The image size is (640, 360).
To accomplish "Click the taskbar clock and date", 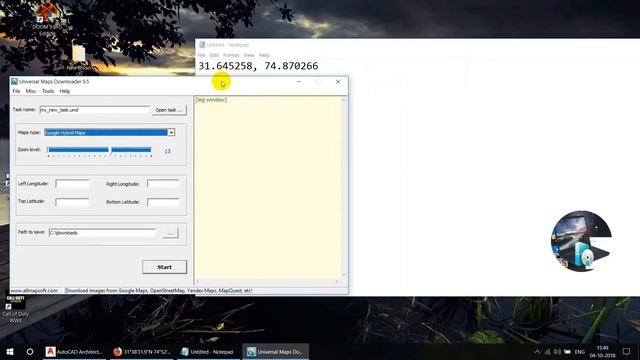I will pyautogui.click(x=602, y=352).
